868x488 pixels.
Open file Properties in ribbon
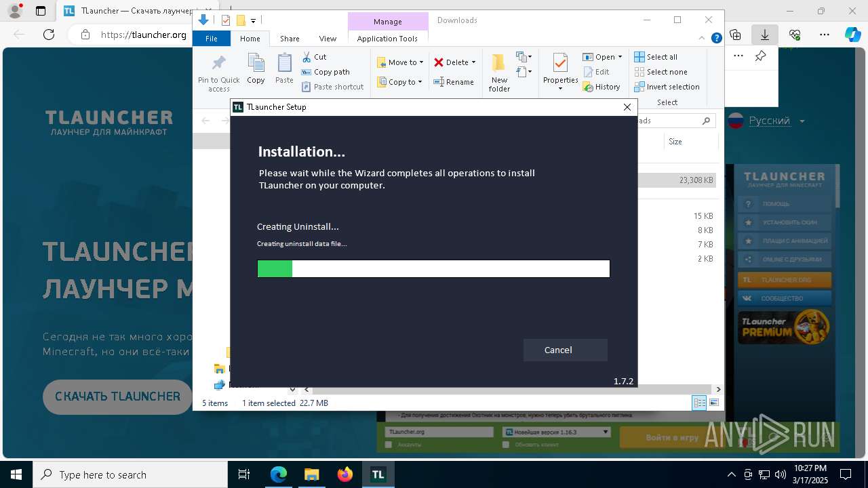[560, 72]
